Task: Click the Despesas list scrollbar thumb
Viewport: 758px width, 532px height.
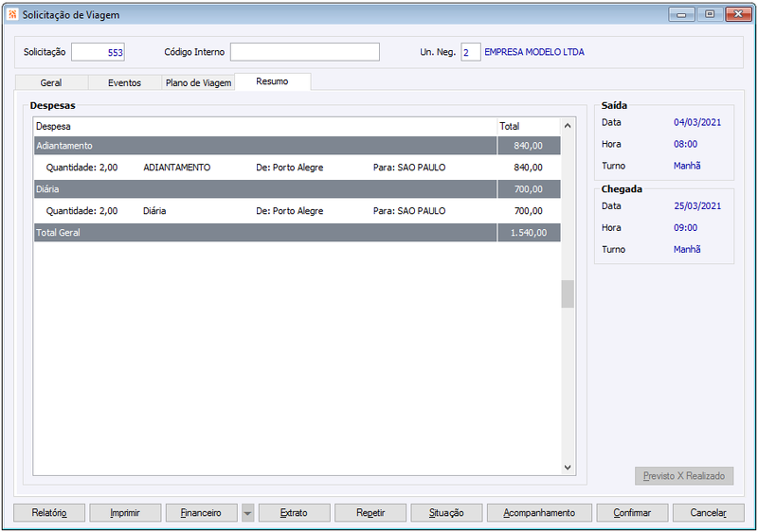Action: [x=568, y=294]
